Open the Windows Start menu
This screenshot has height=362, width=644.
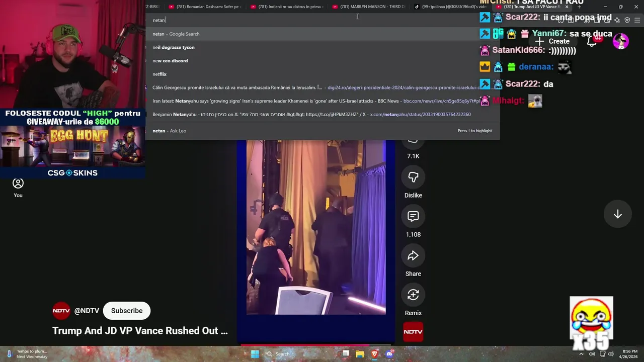[255, 354]
